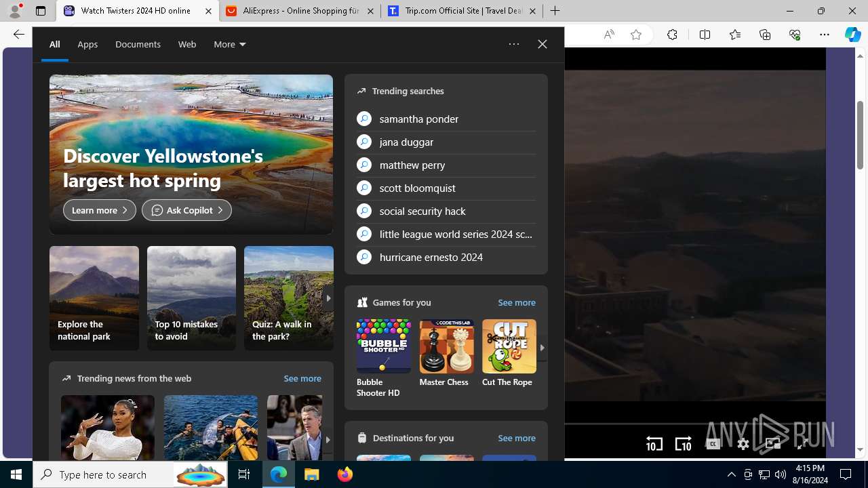Viewport: 868px width, 488px height.
Task: Open Master Chess game
Action: tap(446, 353)
